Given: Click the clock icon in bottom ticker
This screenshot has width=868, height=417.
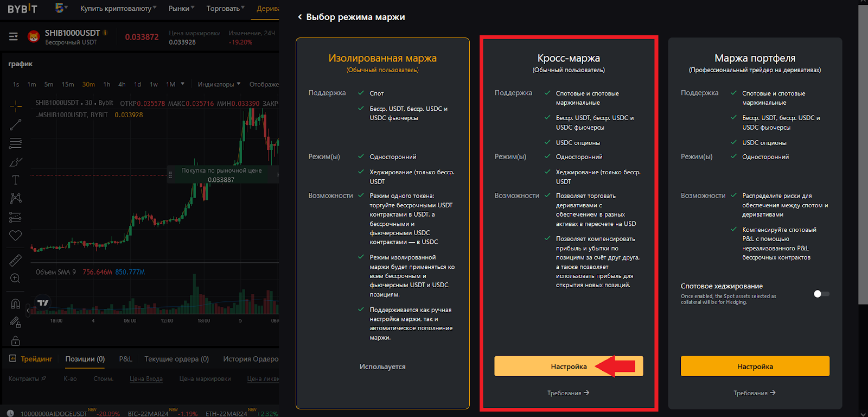Looking at the screenshot, I should [10, 413].
